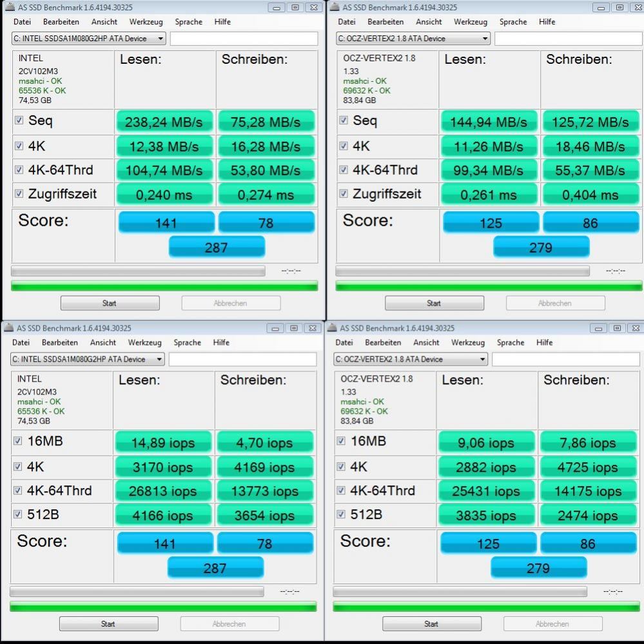644x644 pixels.
Task: Uncheck Seq in the Intel MB/s window
Action: click(x=19, y=120)
